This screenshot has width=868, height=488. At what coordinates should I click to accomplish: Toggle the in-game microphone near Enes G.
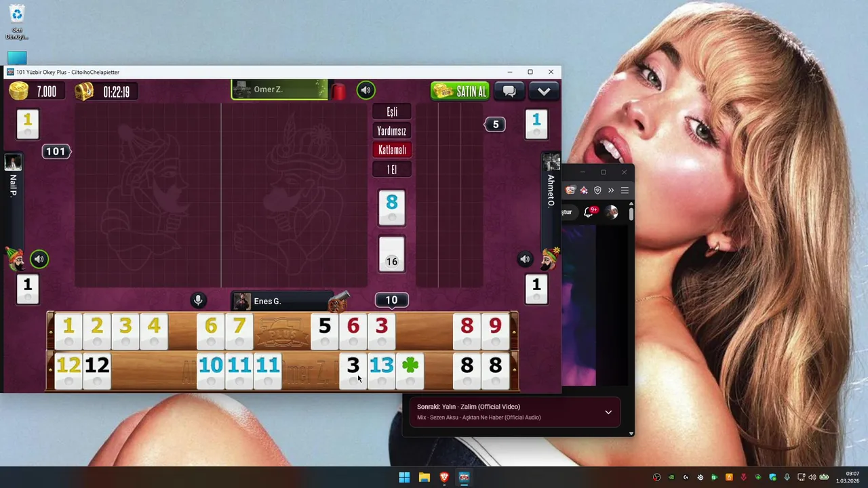pyautogui.click(x=198, y=300)
